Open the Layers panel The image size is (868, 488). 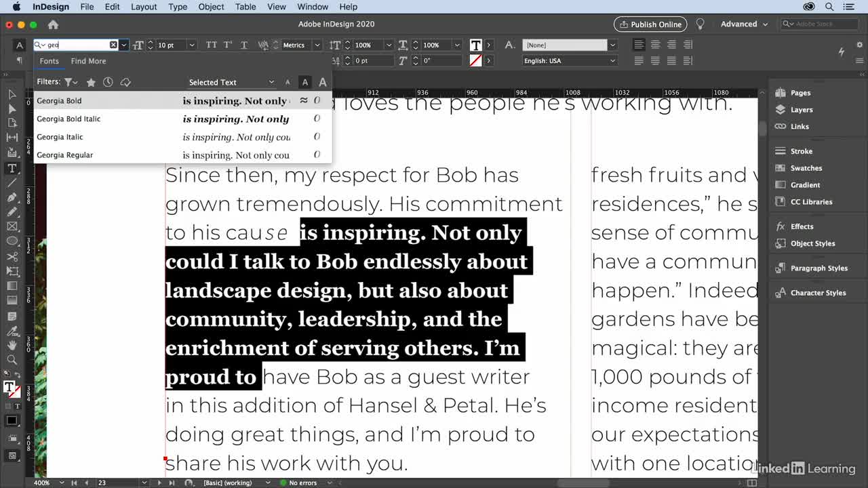pos(801,110)
